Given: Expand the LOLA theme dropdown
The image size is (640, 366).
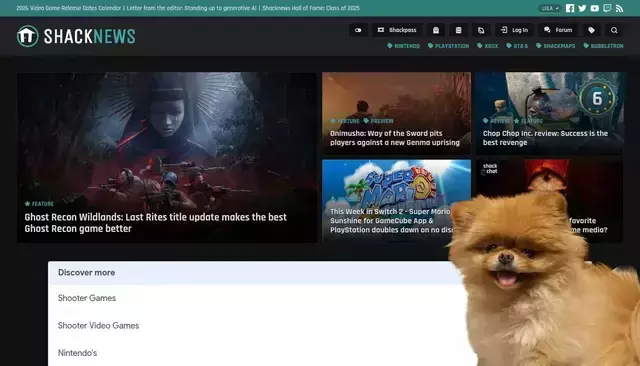Looking at the screenshot, I should coord(550,8).
